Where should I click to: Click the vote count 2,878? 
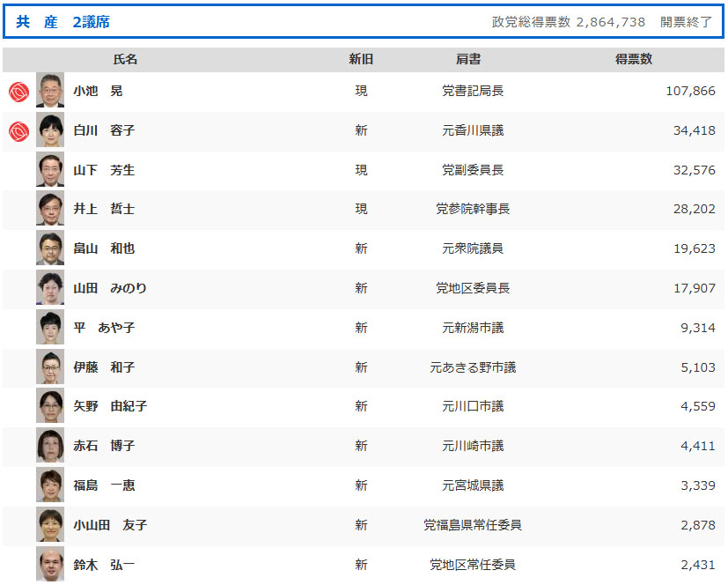pos(698,524)
